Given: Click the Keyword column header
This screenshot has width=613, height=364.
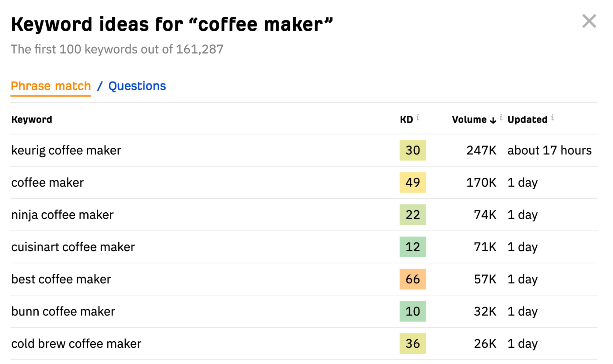Looking at the screenshot, I should click(31, 119).
